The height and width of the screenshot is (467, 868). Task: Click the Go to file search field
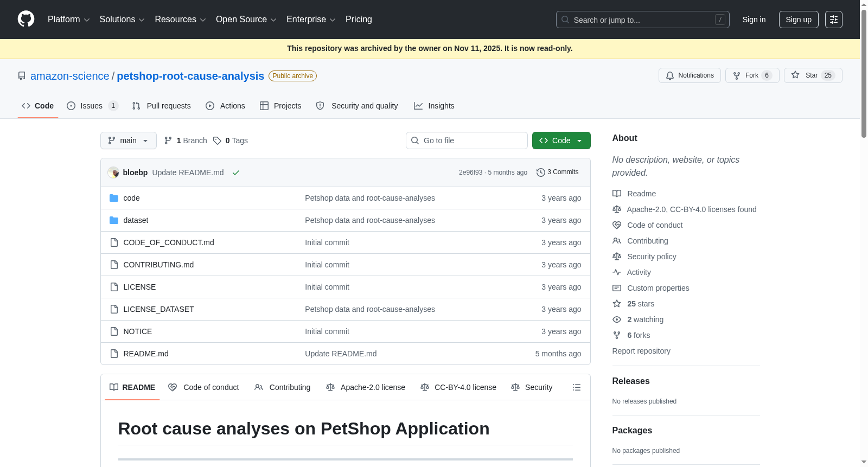click(467, 140)
